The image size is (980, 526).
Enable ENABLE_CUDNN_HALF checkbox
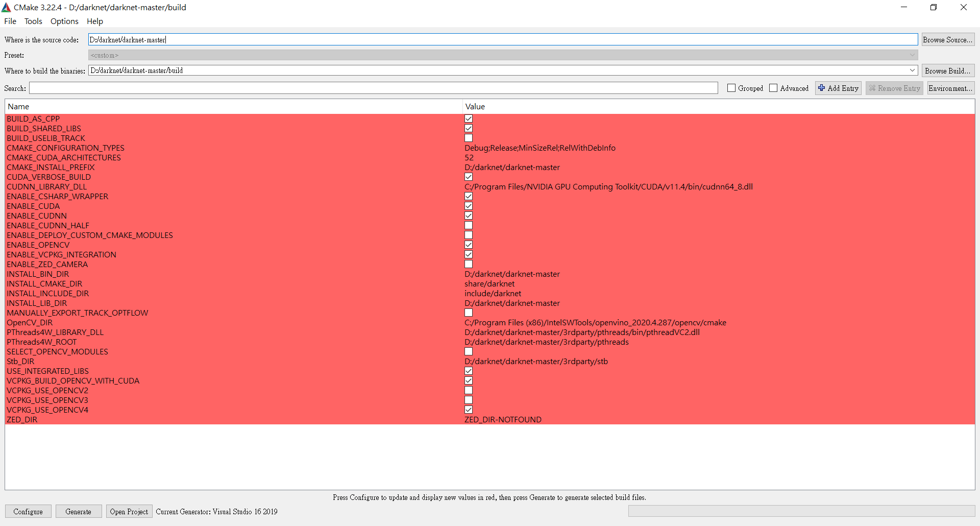[469, 225]
